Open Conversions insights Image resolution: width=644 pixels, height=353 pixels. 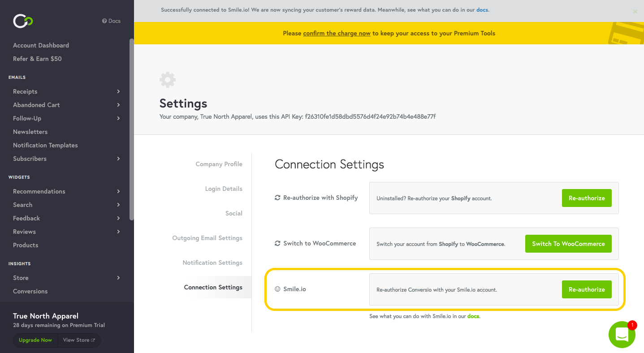click(x=30, y=291)
